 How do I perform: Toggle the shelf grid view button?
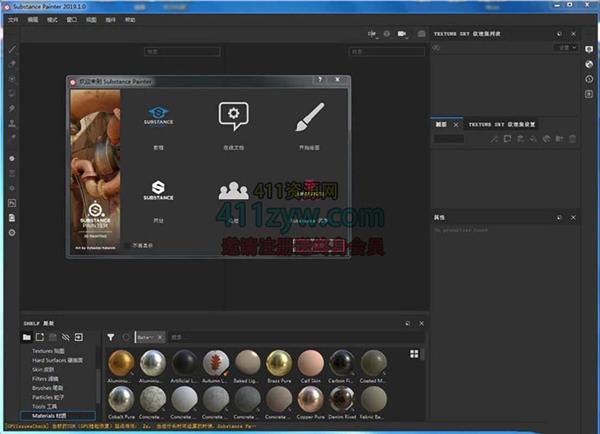pyautogui.click(x=414, y=354)
